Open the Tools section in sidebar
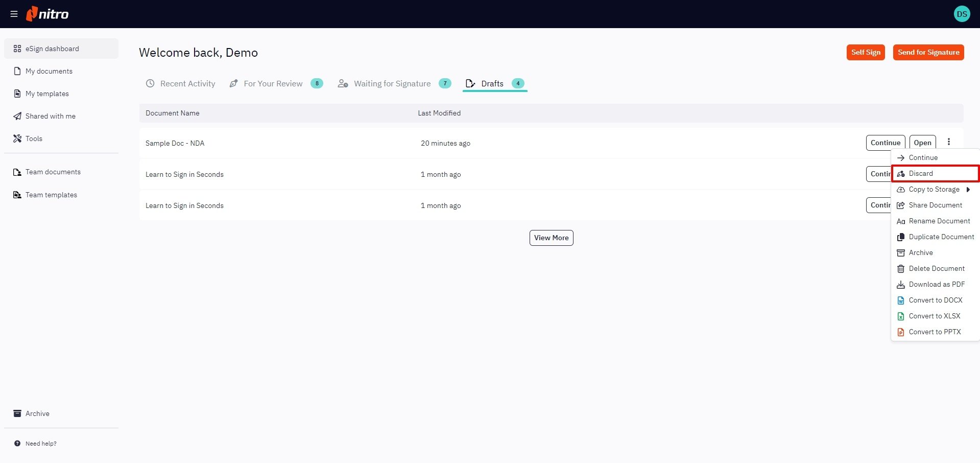Image resolution: width=980 pixels, height=463 pixels. [34, 138]
